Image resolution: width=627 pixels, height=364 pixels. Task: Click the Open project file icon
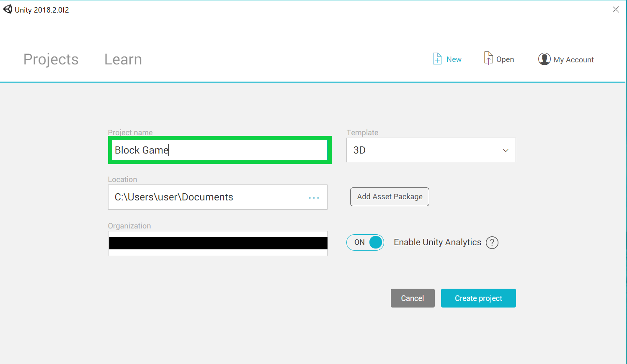coord(488,59)
